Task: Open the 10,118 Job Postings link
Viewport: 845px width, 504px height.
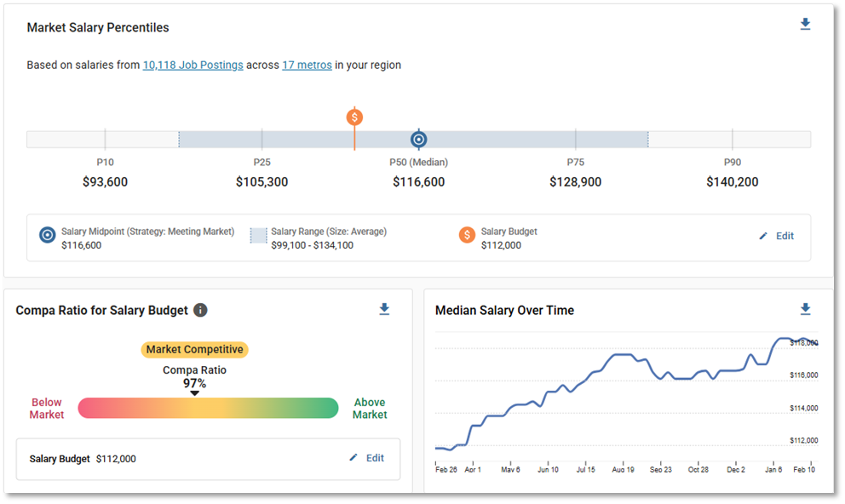Action: pyautogui.click(x=193, y=65)
